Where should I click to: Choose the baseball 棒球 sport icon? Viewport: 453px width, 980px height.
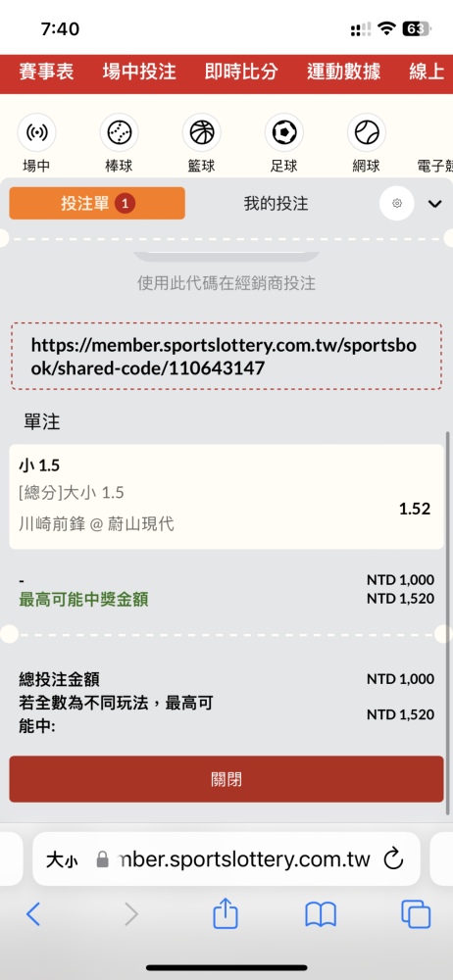tap(119, 132)
